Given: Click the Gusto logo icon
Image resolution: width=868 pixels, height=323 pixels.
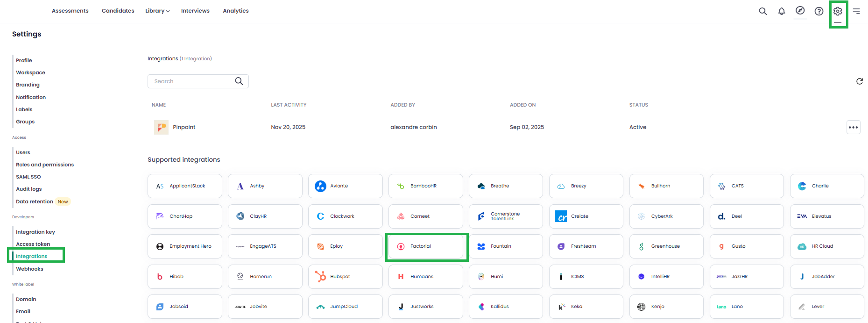Looking at the screenshot, I should pos(722,246).
